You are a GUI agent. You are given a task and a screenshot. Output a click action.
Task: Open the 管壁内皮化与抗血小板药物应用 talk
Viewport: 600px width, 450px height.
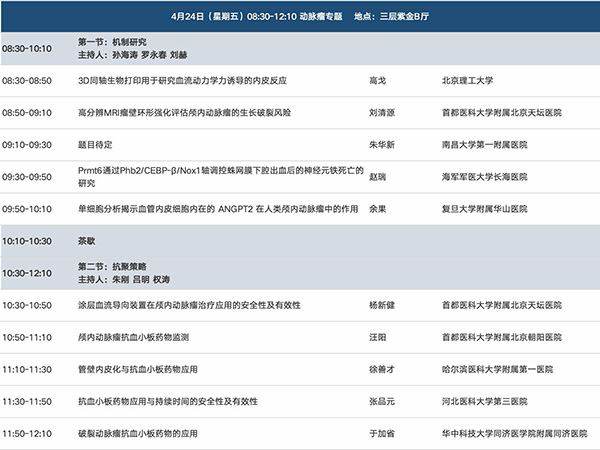138,370
